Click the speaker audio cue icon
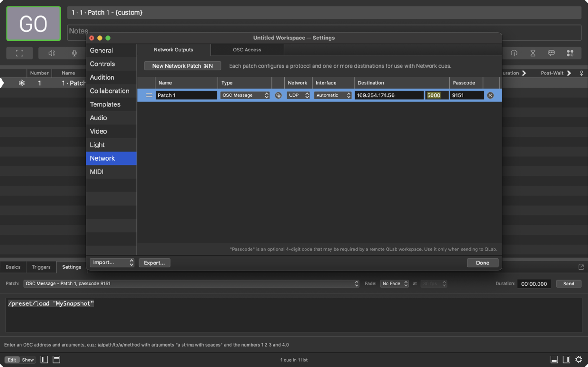The height and width of the screenshot is (367, 588). point(52,53)
